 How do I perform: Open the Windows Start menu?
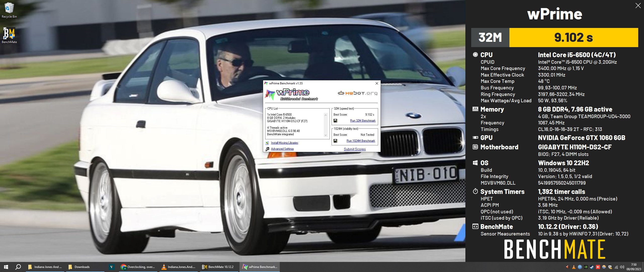[x=6, y=267]
